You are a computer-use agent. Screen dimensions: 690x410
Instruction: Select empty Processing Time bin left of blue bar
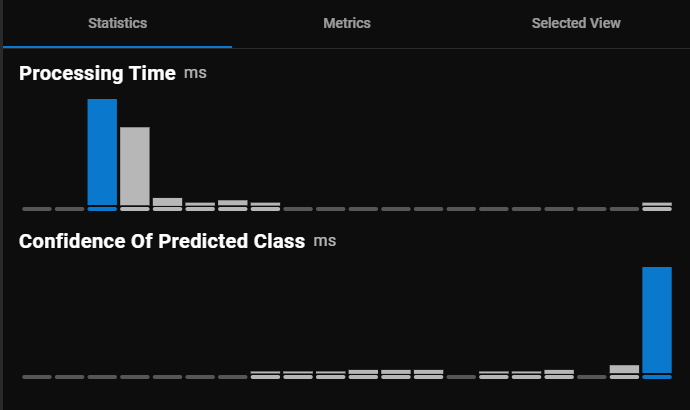pos(69,208)
